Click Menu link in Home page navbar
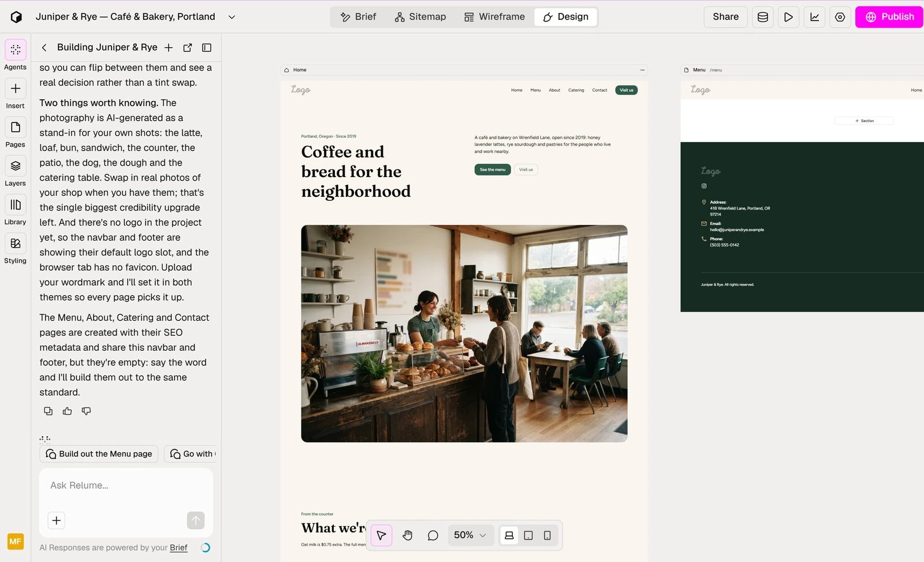Image resolution: width=924 pixels, height=562 pixels. (x=536, y=90)
